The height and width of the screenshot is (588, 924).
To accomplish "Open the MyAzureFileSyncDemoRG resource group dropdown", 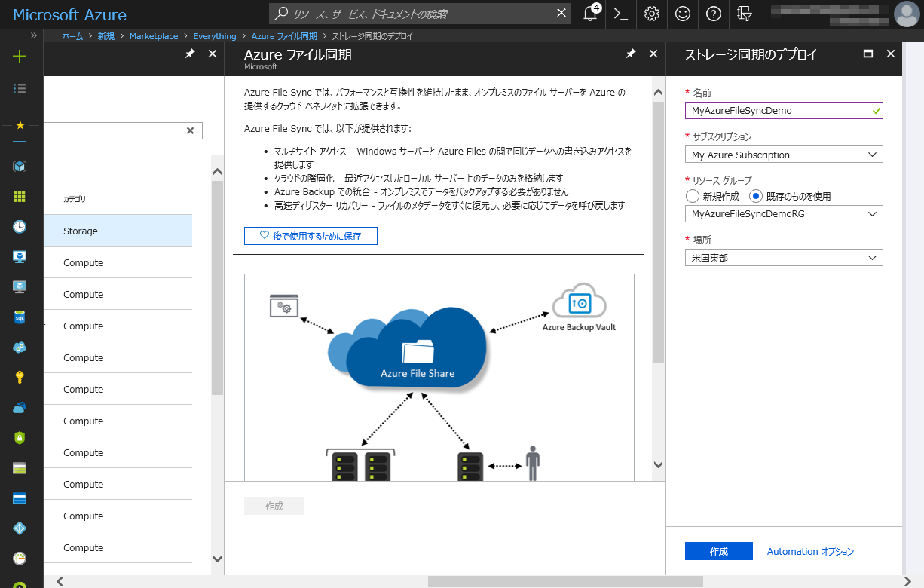I will coord(783,213).
